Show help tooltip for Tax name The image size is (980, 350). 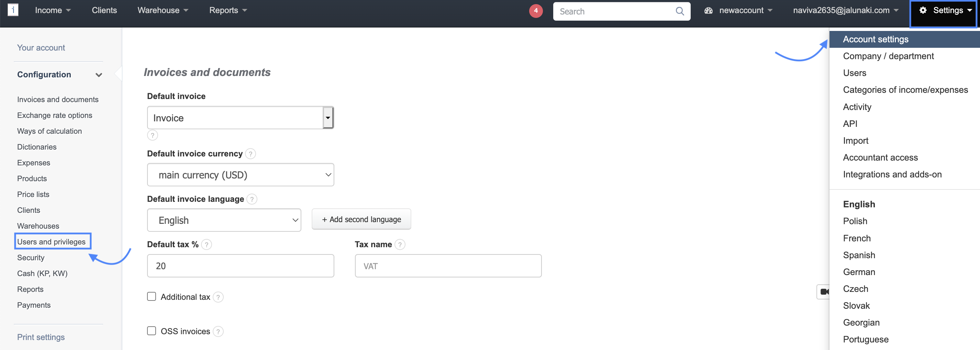pyautogui.click(x=399, y=244)
